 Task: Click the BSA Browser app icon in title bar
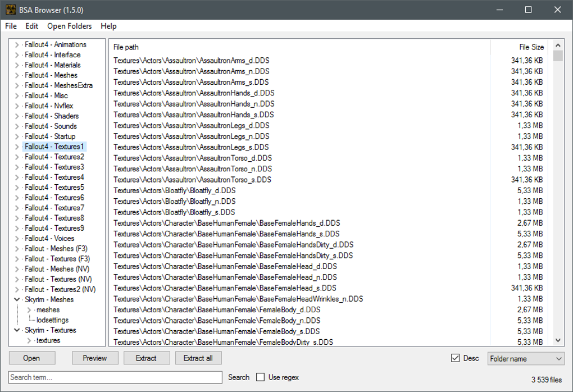click(x=11, y=10)
